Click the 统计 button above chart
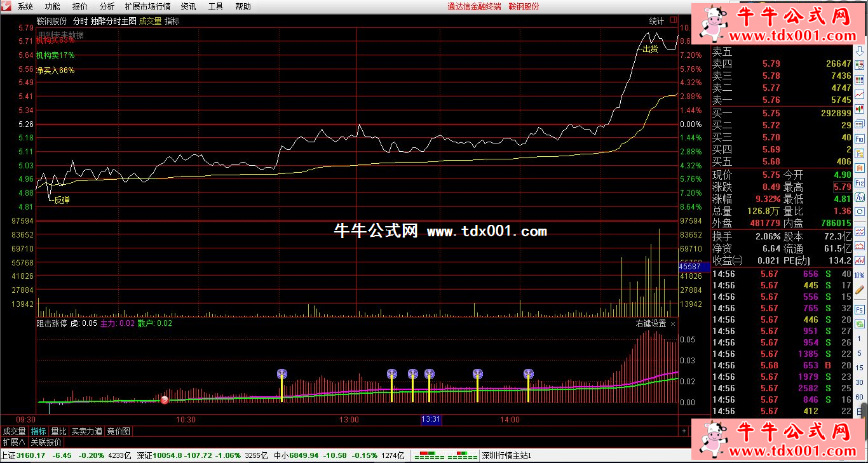Viewport: 868px width, 463px height. 656,21
